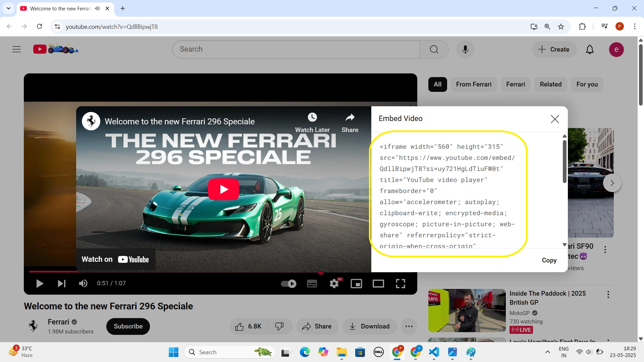Download the video
Screen dimensions: 644x362
369,326
